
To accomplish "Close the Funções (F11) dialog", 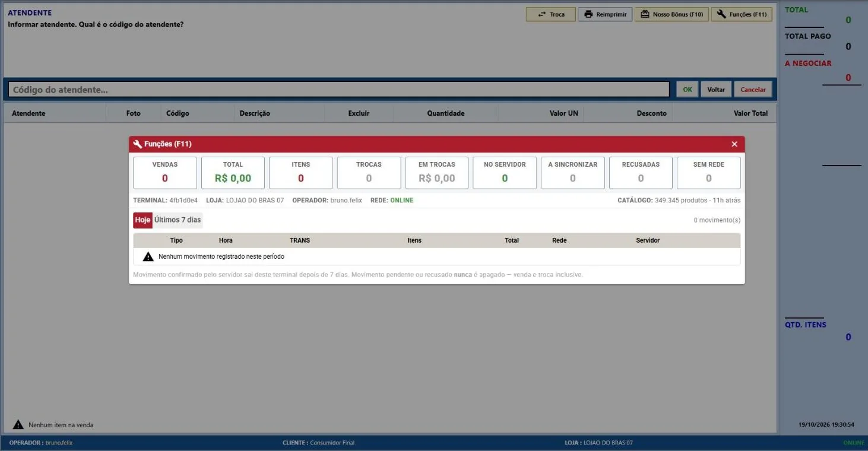I will 734,144.
